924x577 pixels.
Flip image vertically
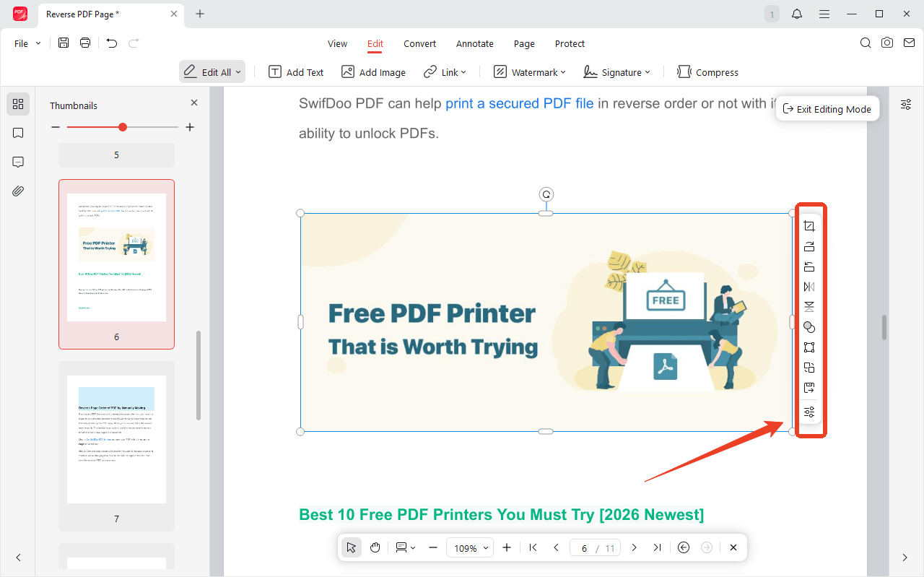click(809, 308)
